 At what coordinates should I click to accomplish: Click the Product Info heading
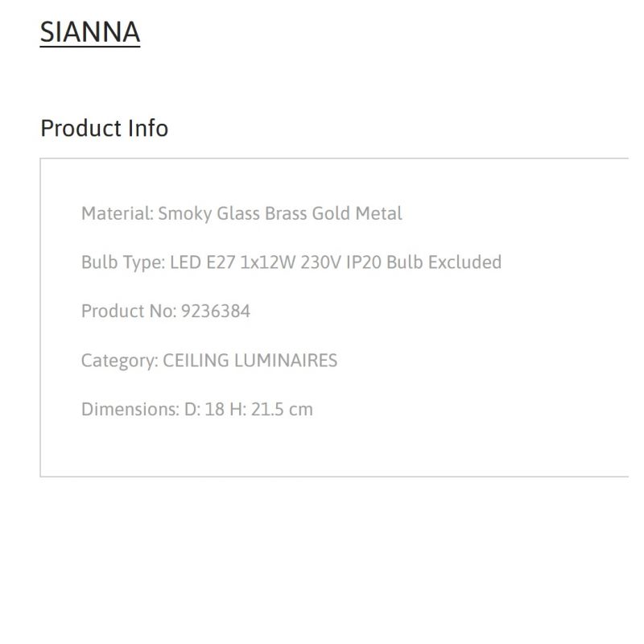105,128
